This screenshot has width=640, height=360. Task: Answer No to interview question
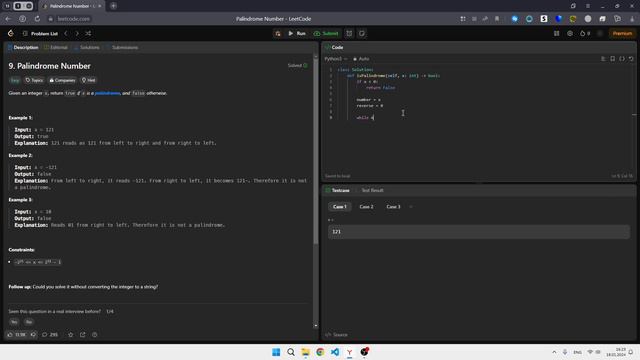29,322
